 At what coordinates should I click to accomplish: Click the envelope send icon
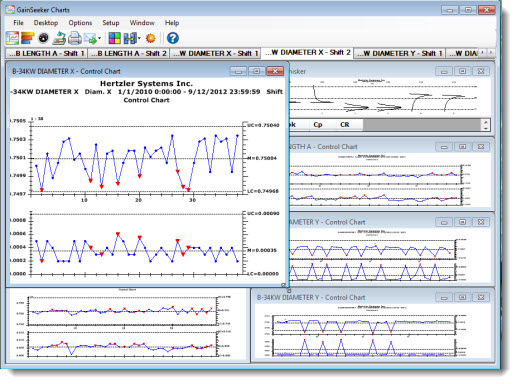coord(90,39)
